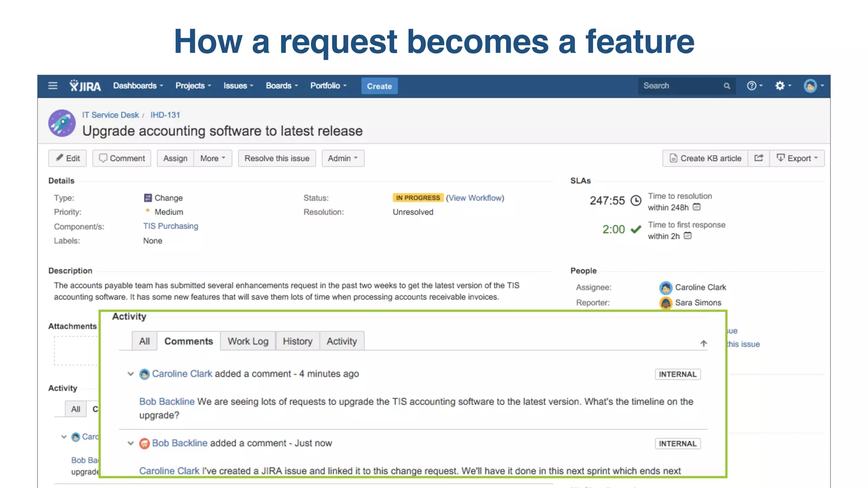
Task: Click the IT Service Desk rocket project icon
Action: tap(62, 123)
